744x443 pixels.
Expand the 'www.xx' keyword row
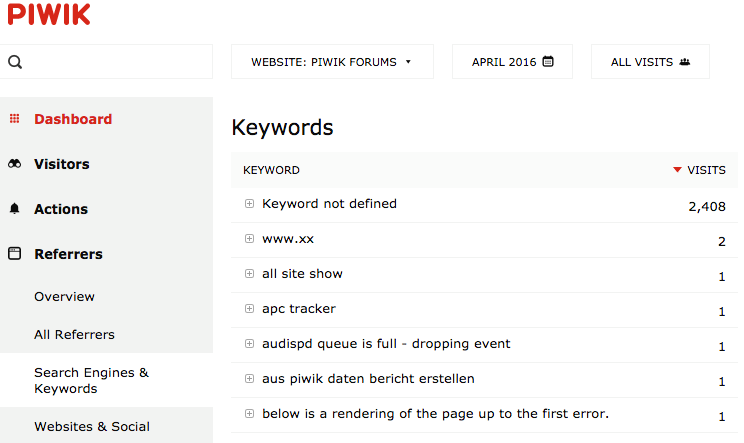[x=249, y=239]
